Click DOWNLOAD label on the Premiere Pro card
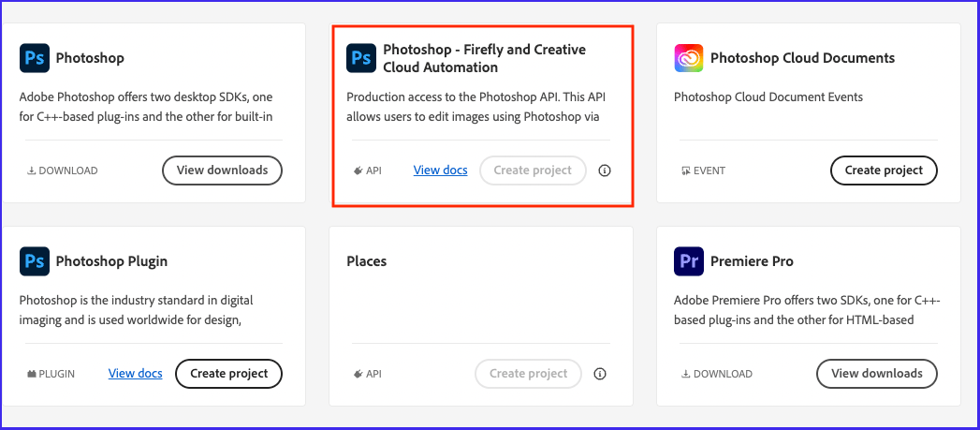 coord(724,374)
